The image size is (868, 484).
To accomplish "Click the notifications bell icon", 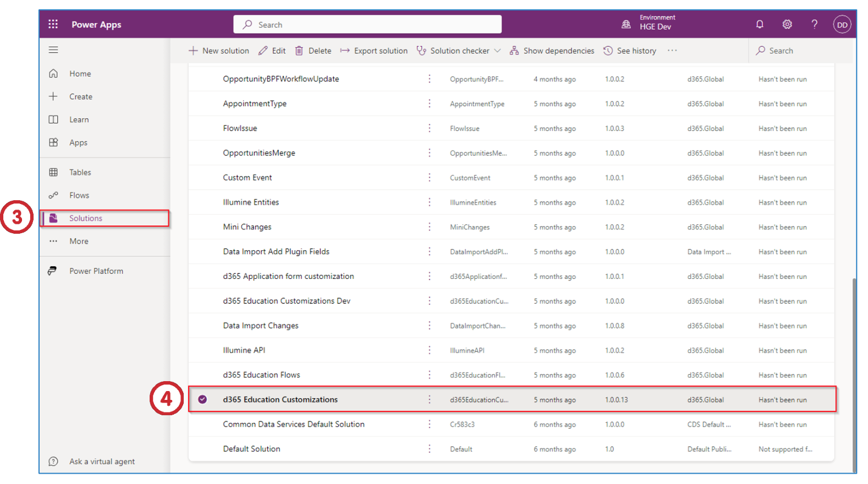I will tap(760, 24).
